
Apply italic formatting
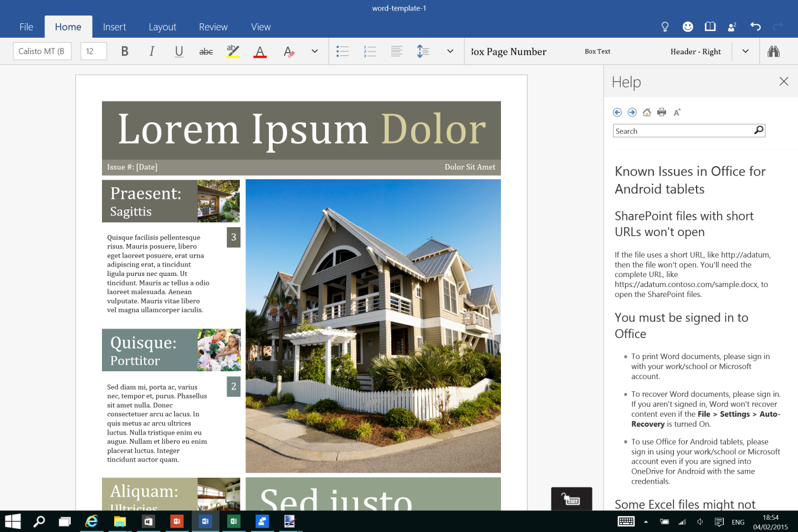[151, 51]
